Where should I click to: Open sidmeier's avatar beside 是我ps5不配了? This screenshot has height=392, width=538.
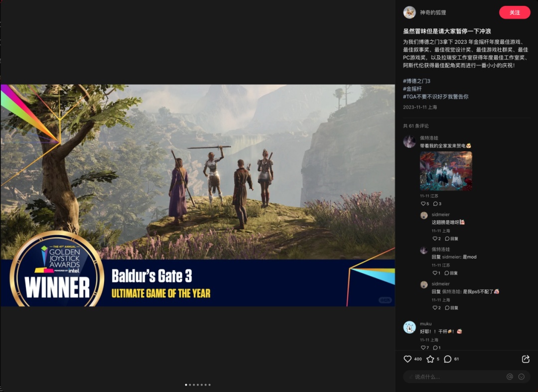pyautogui.click(x=424, y=284)
